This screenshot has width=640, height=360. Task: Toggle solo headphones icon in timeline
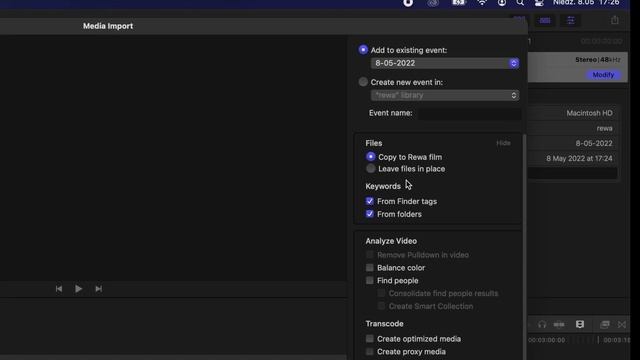[x=542, y=324]
